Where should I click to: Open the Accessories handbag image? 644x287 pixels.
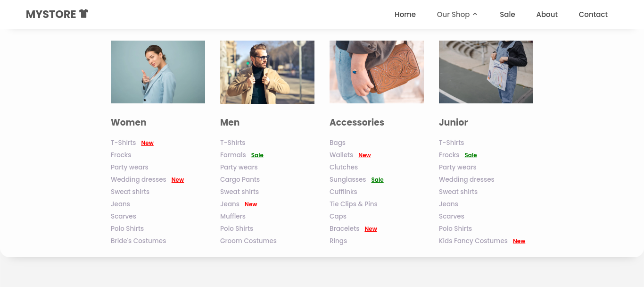tap(377, 72)
